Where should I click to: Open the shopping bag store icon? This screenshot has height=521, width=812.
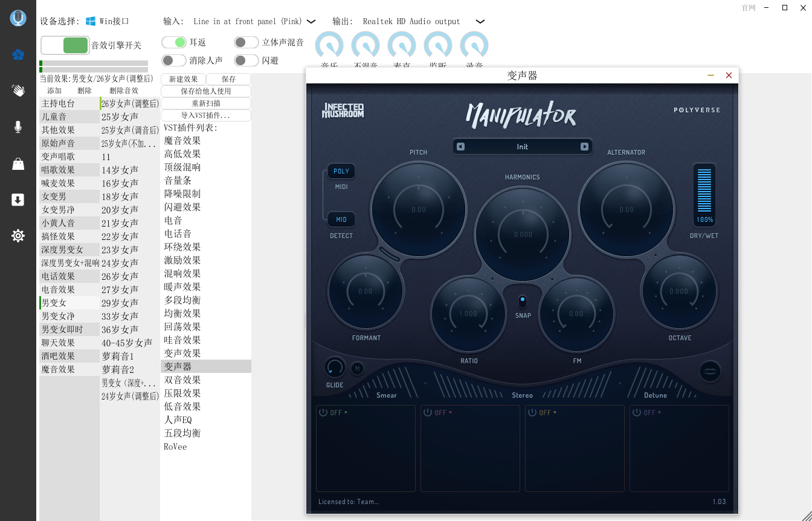[18, 164]
